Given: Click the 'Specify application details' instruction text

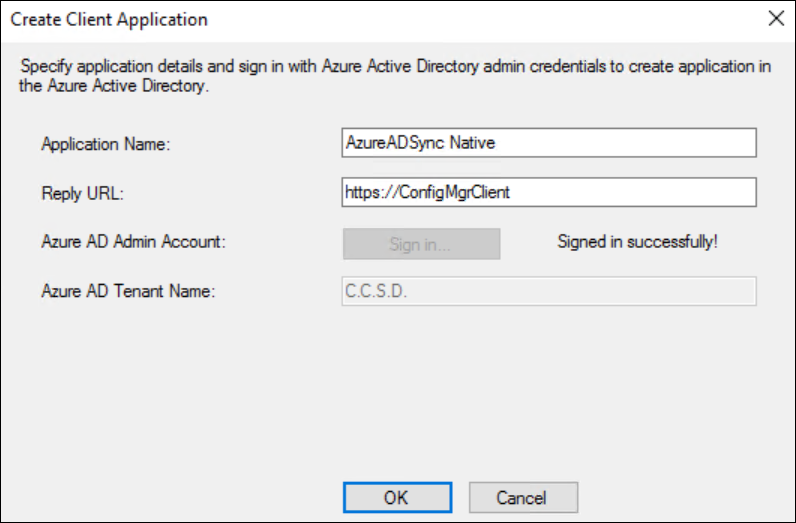Looking at the screenshot, I should pos(395,76).
